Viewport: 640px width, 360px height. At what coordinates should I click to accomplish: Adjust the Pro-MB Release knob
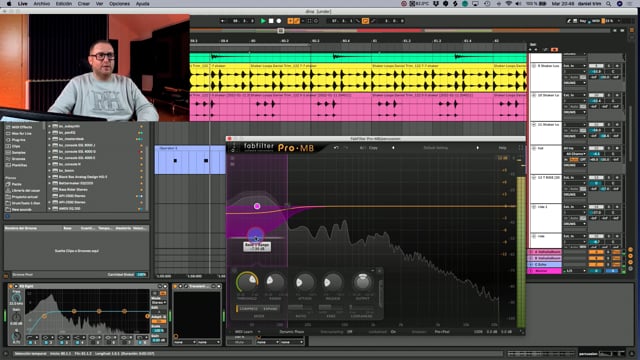click(x=333, y=282)
